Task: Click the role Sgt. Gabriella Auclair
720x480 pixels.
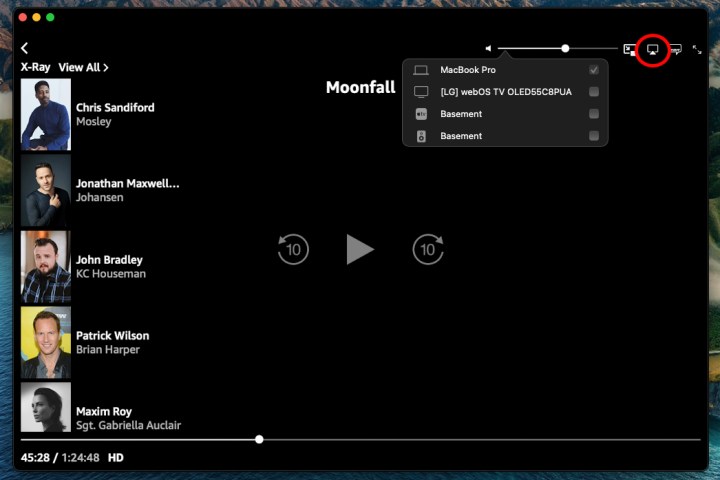Action: 129,425
